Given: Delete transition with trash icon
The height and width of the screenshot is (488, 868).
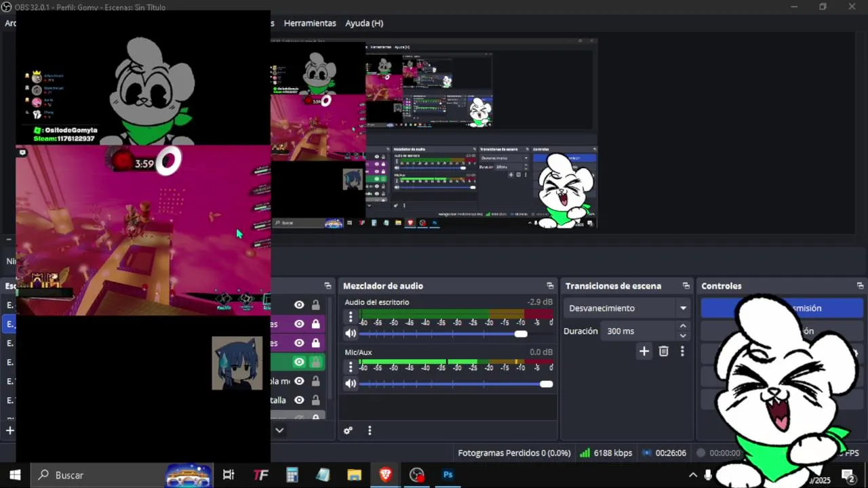Looking at the screenshot, I should tap(664, 351).
